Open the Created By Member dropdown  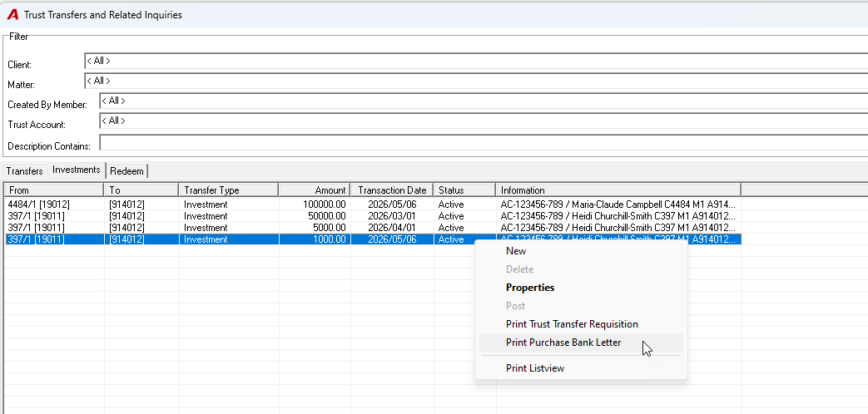(x=484, y=101)
